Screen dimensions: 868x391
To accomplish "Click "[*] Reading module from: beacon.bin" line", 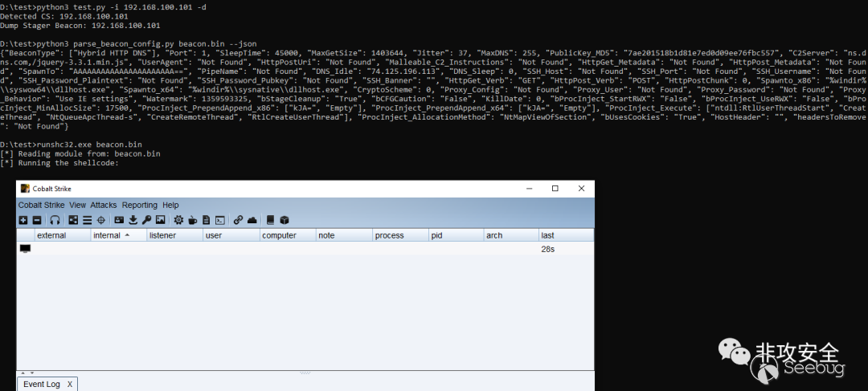I will click(x=80, y=153).
